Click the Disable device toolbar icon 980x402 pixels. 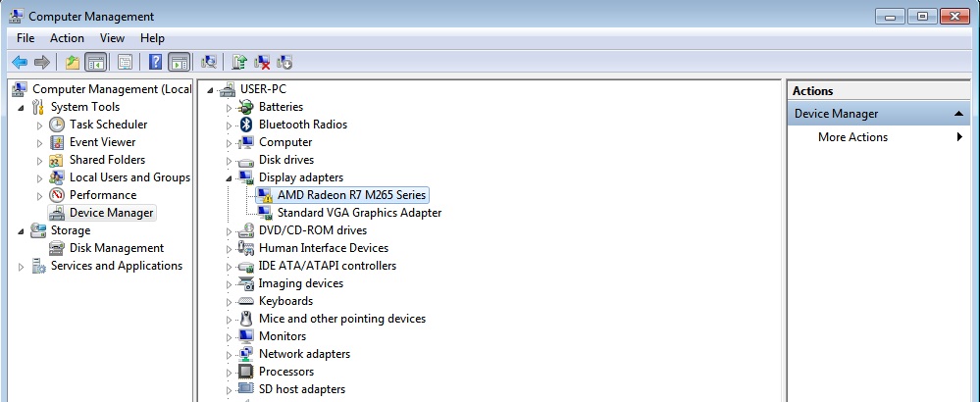point(284,63)
